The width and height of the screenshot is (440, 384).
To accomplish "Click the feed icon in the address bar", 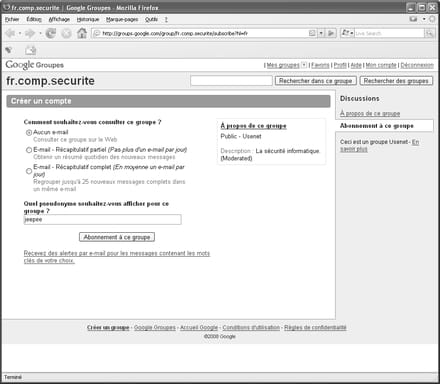I will click(x=312, y=33).
